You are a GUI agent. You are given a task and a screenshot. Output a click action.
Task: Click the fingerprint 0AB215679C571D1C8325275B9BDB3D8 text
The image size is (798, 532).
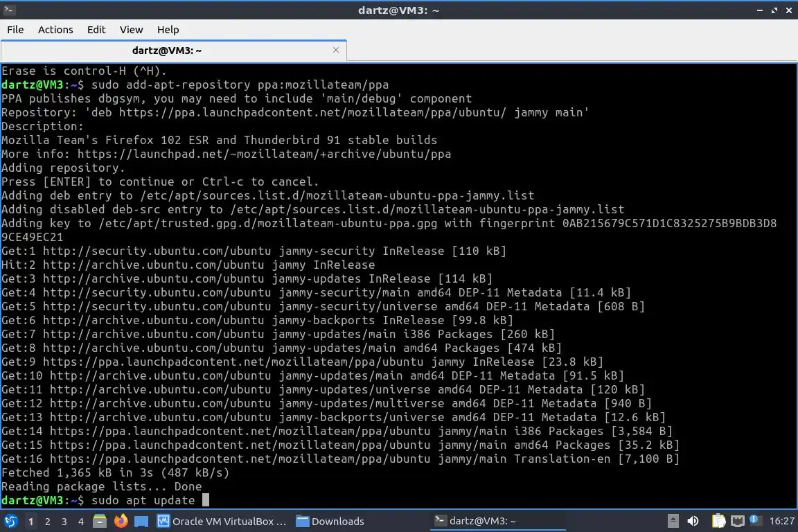click(x=669, y=223)
